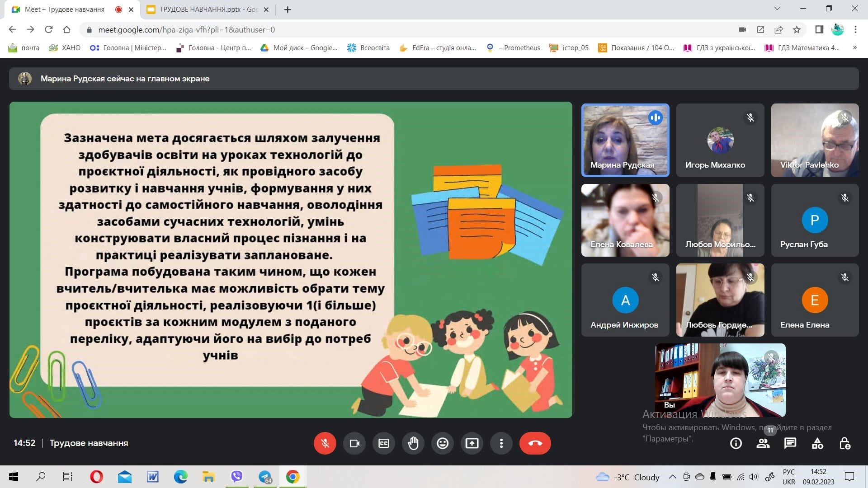Image resolution: width=868 pixels, height=488 pixels.
Task: Select Андрей Инжиров participant tile
Action: pyautogui.click(x=625, y=300)
